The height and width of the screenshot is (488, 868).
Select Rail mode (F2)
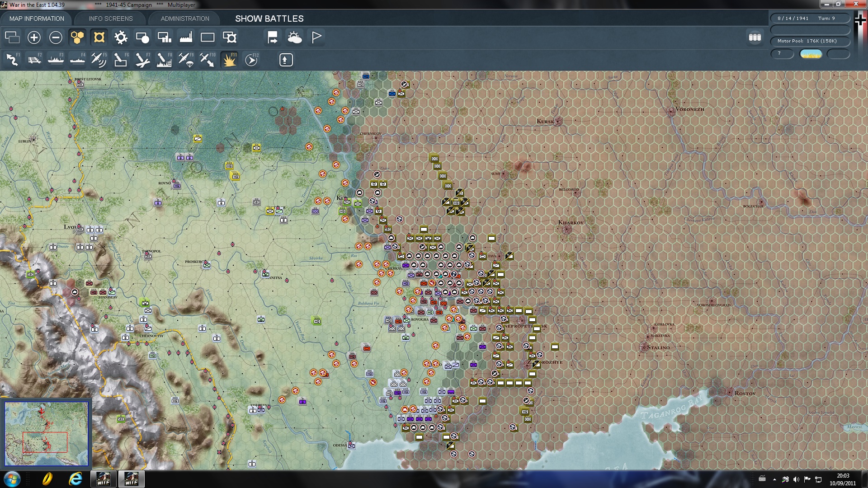(x=34, y=60)
